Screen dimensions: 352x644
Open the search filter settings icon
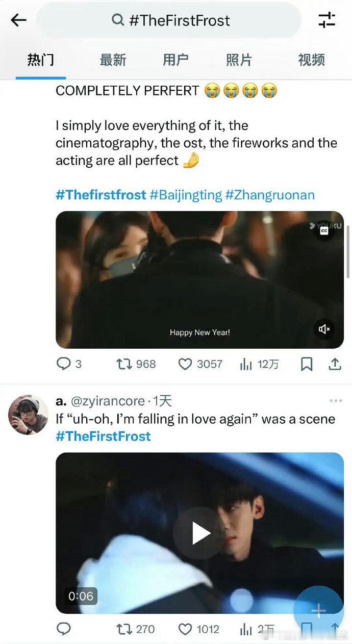point(326,20)
